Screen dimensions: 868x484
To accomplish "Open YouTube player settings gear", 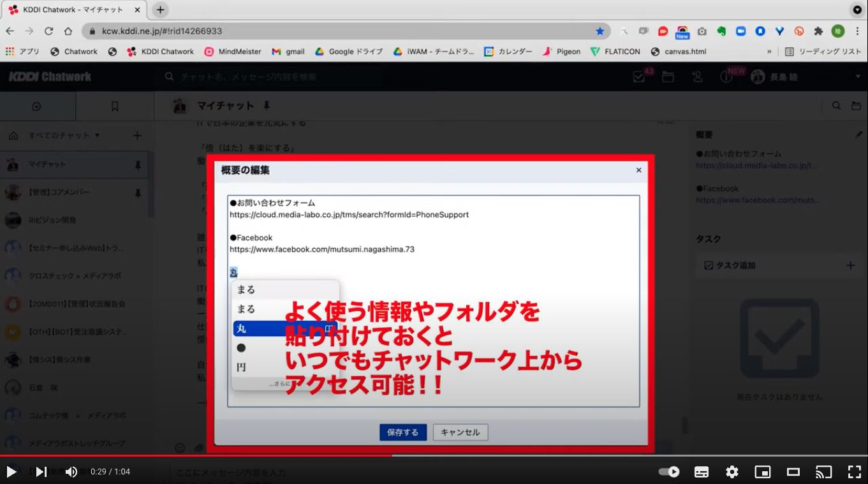I will 732,472.
